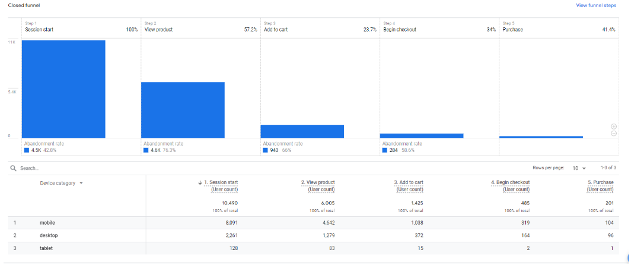Click the 4.5K abandonment color swatch

pos(27,150)
